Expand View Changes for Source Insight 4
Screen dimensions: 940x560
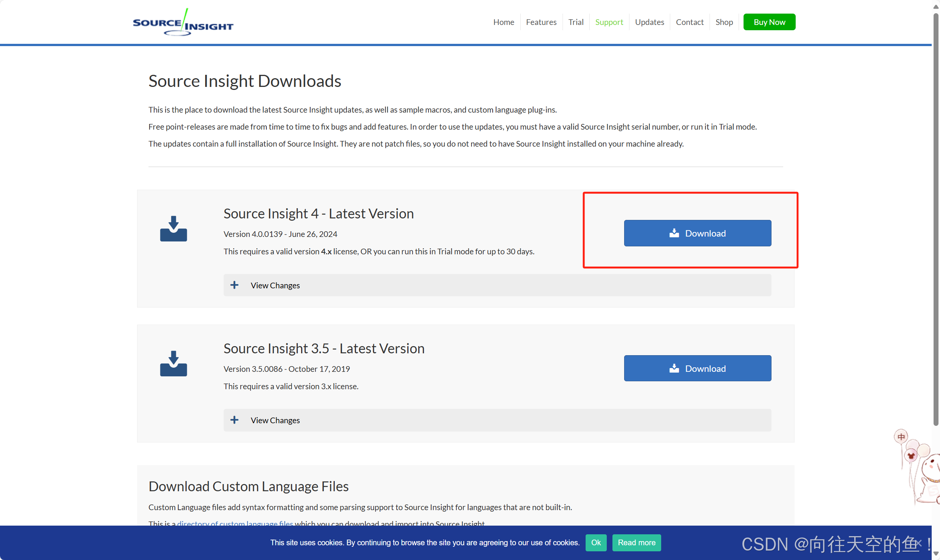click(x=275, y=285)
